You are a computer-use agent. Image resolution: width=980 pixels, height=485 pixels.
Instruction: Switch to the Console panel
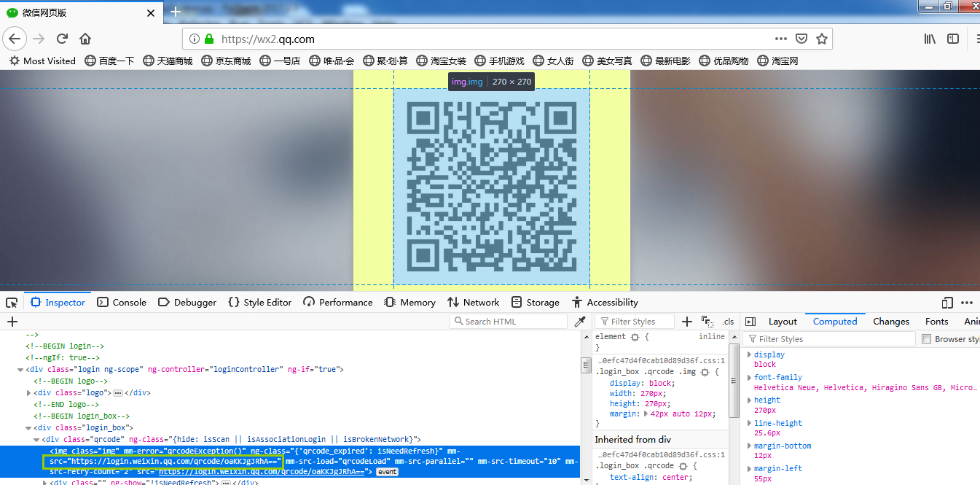pos(122,303)
